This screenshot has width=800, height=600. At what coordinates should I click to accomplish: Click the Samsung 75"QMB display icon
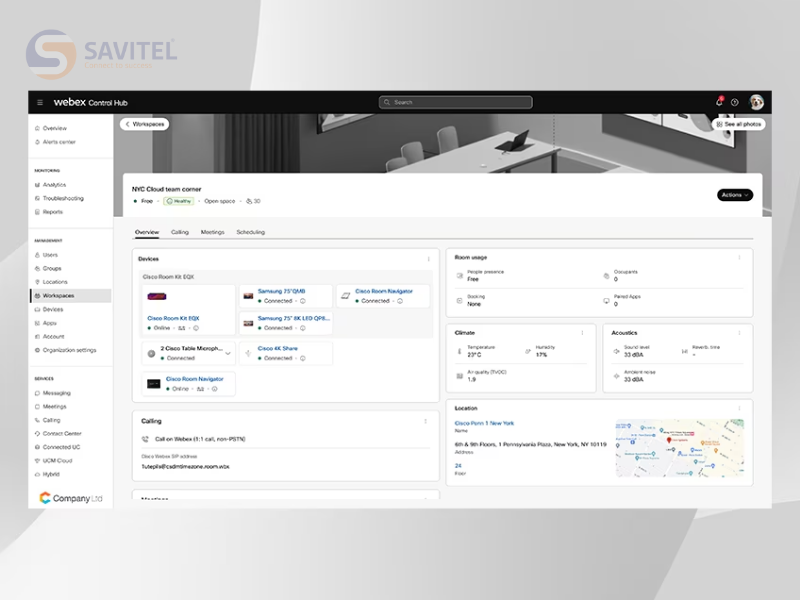click(x=248, y=296)
